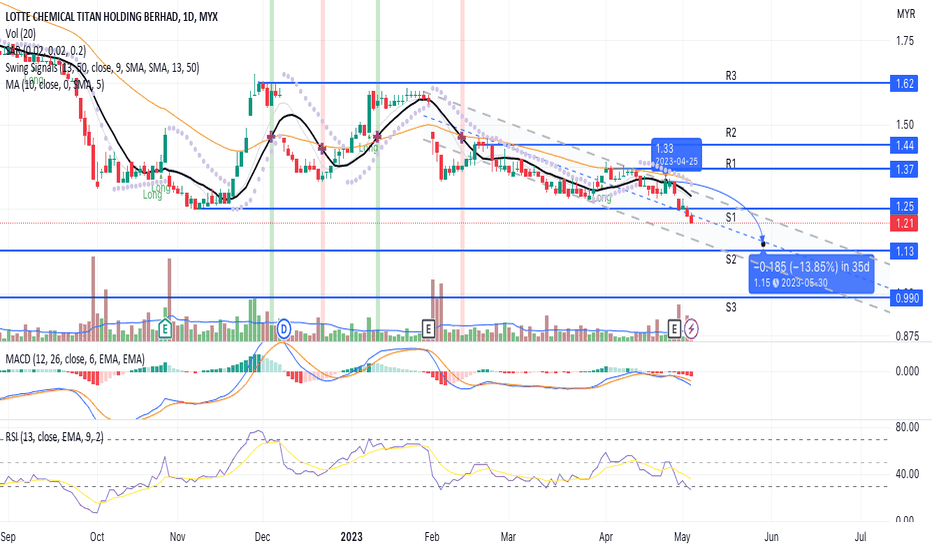
Task: Click the S1 support label
Action: [731, 217]
